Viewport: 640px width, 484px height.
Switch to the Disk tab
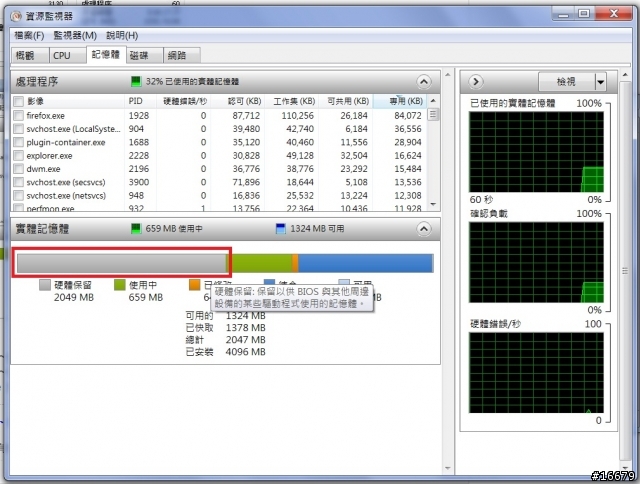(144, 55)
